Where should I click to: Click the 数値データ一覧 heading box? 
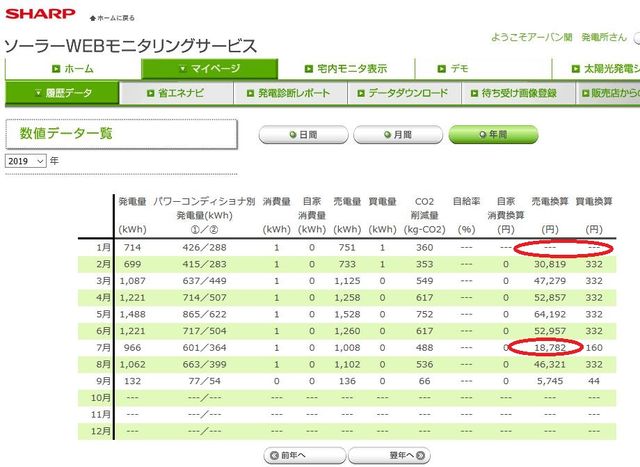tap(121, 134)
